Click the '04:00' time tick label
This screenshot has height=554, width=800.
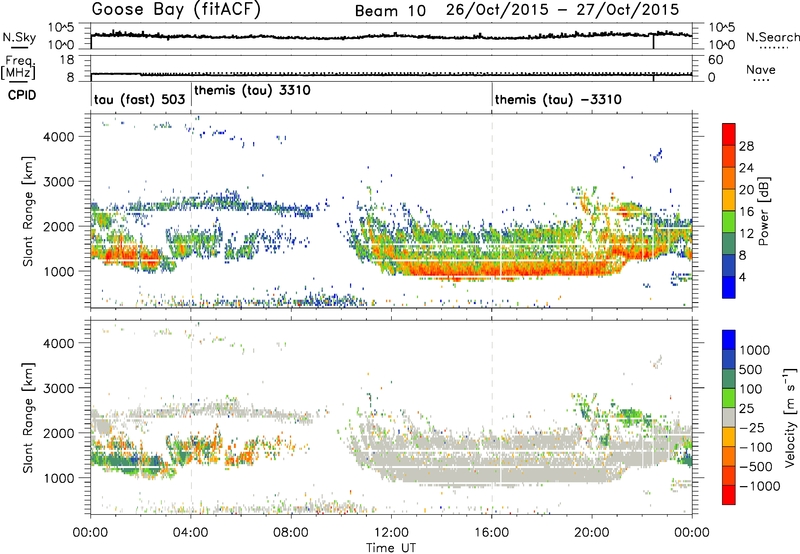pyautogui.click(x=191, y=533)
